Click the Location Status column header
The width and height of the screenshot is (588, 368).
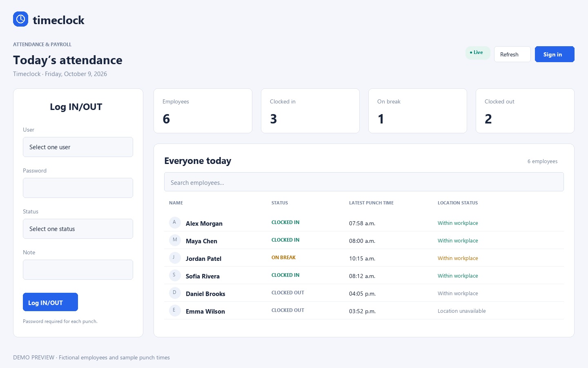tap(458, 203)
